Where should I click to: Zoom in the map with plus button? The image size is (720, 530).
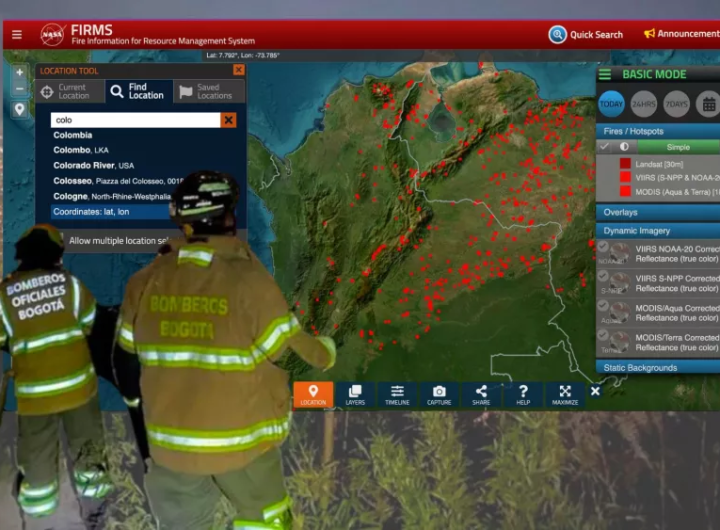19,72
